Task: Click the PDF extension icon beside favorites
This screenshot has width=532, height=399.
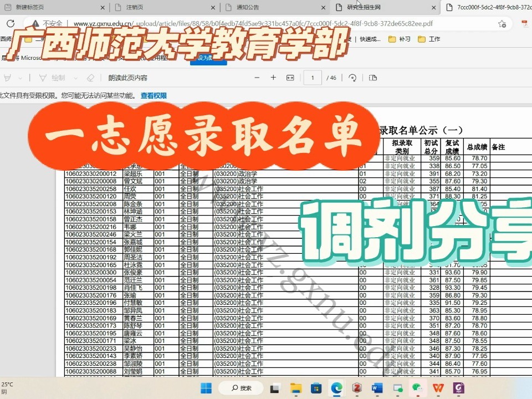Action: pos(525,23)
